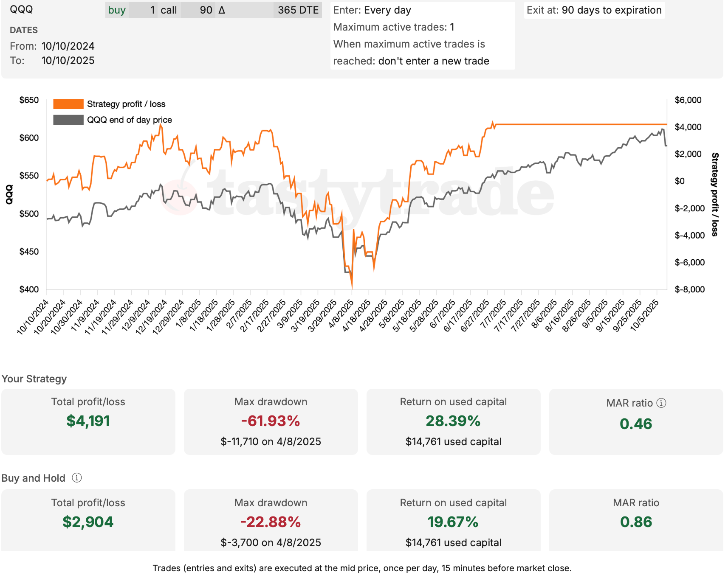Click the 90 delta value to edit it
Image resolution: width=728 pixels, height=578 pixels.
point(207,10)
